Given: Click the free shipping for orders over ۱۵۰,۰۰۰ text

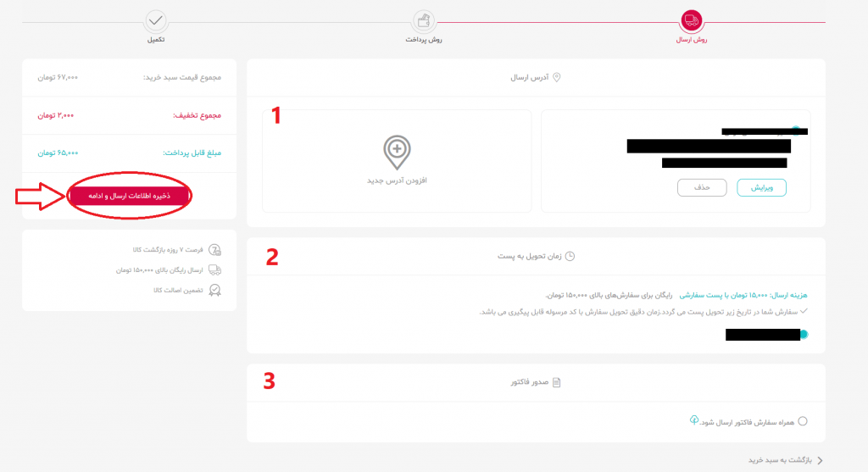Looking at the screenshot, I should point(609,296).
